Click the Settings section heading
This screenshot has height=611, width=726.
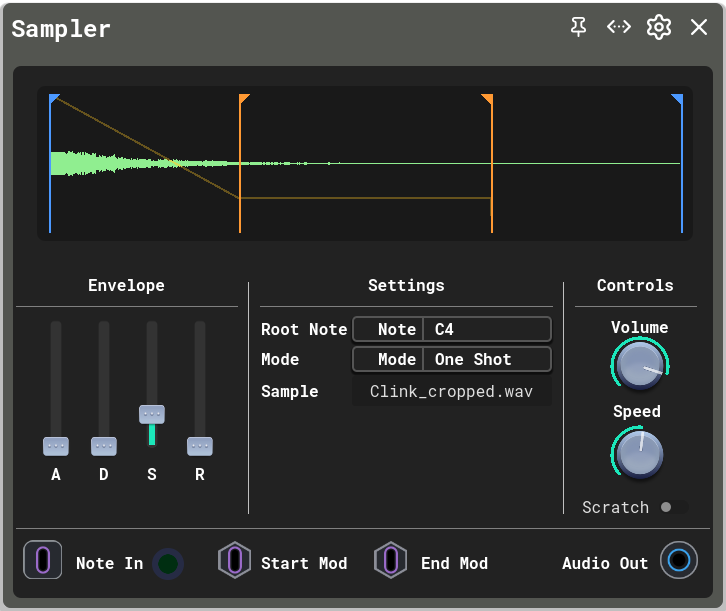[406, 285]
